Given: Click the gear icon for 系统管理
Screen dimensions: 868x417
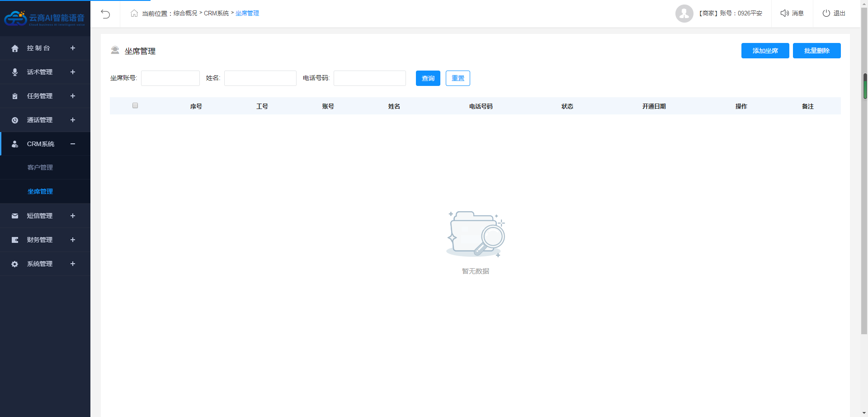Looking at the screenshot, I should click(15, 264).
